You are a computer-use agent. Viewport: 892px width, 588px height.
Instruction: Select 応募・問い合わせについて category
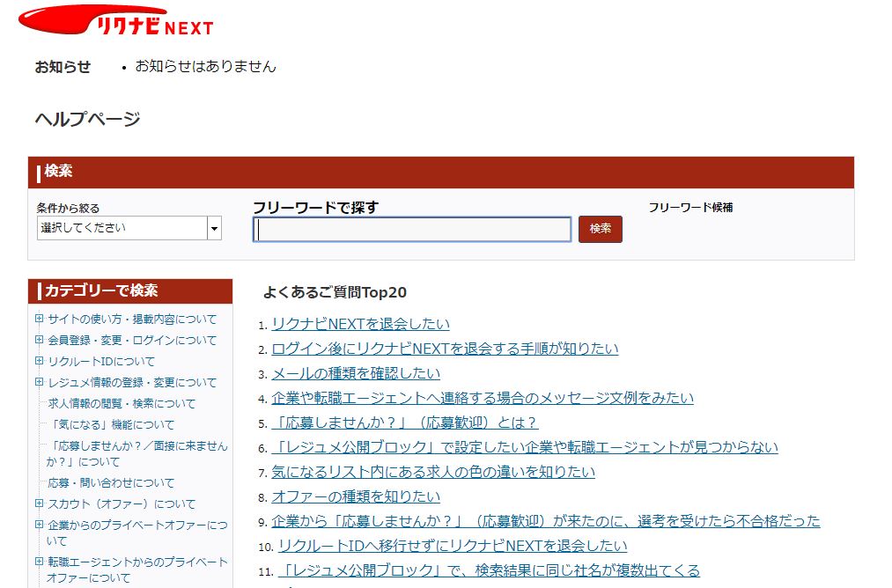click(x=111, y=483)
